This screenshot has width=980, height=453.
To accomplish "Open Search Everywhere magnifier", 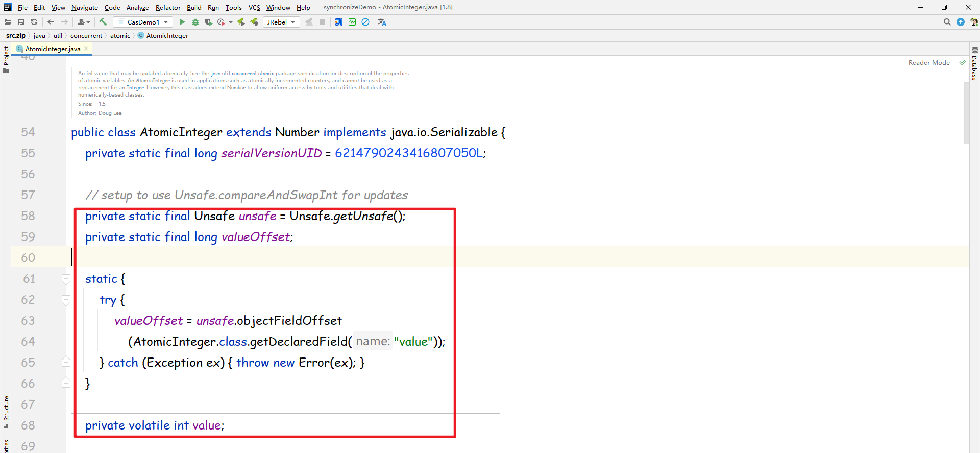I will [947, 22].
